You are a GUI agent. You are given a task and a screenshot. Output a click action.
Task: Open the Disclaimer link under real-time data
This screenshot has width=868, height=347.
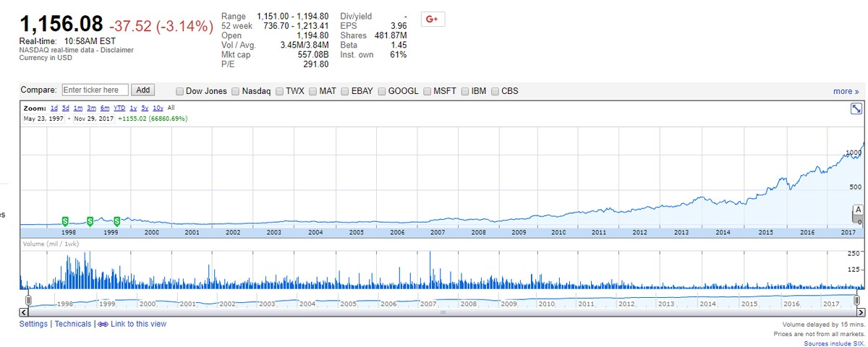(x=117, y=50)
